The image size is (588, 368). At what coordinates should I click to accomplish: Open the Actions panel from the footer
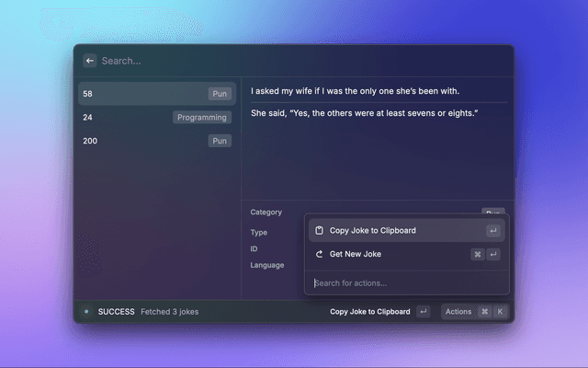pos(458,312)
